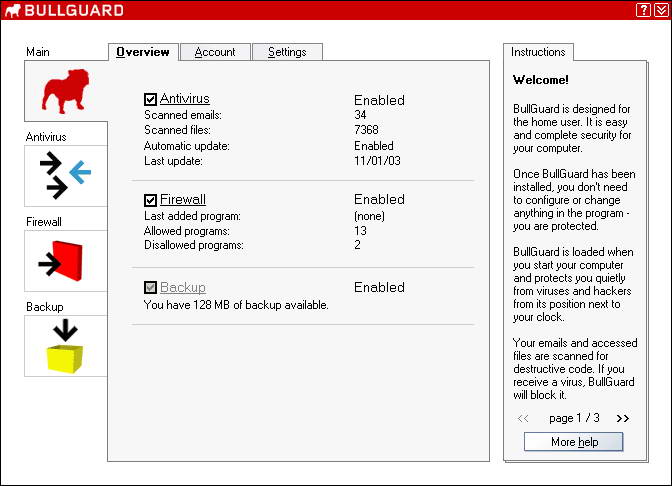Click the Antivirus 'Enabled' status text

(379, 100)
